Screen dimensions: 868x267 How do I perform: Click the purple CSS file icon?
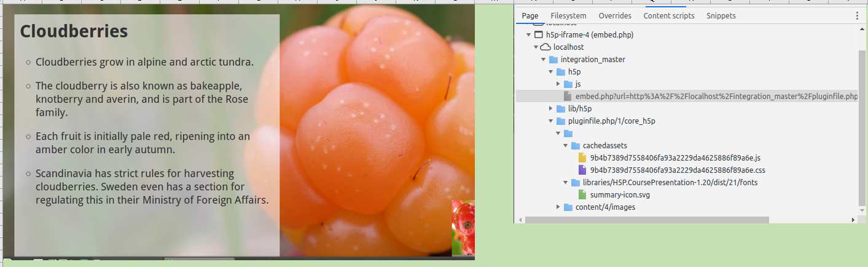click(582, 170)
